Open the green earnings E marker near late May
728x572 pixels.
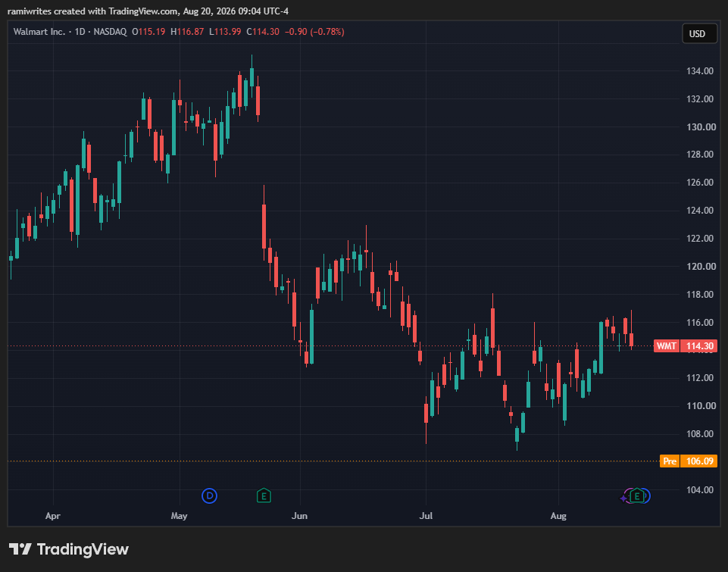click(x=264, y=495)
